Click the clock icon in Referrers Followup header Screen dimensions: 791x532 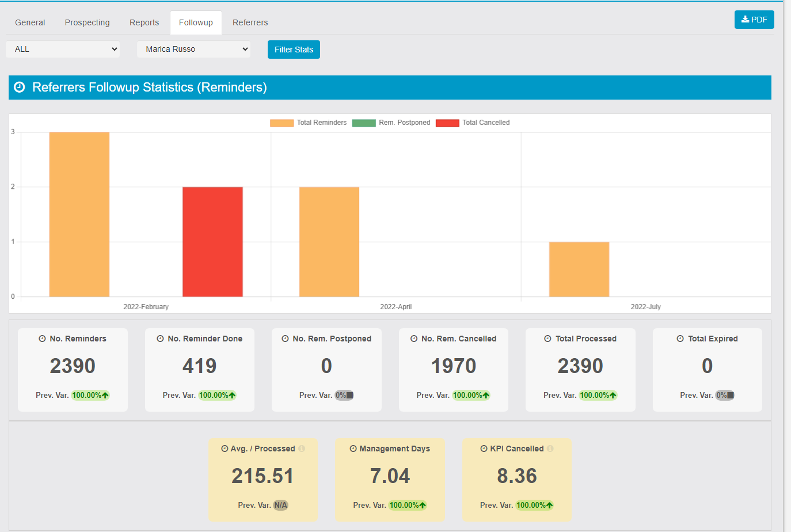coord(20,88)
